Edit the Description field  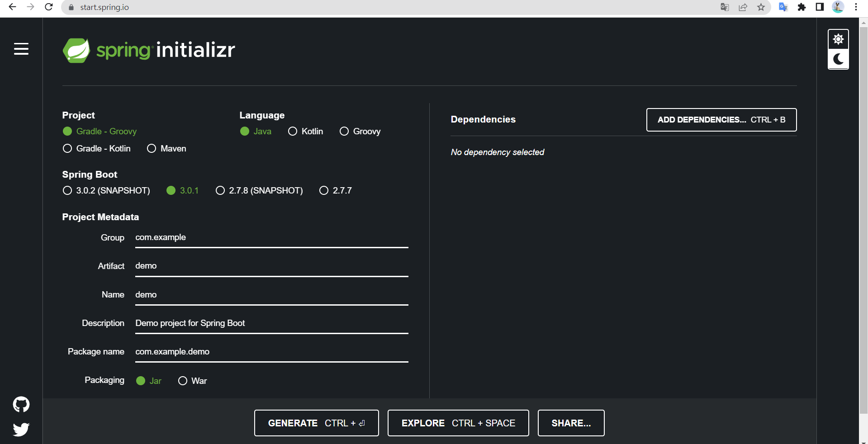272,323
